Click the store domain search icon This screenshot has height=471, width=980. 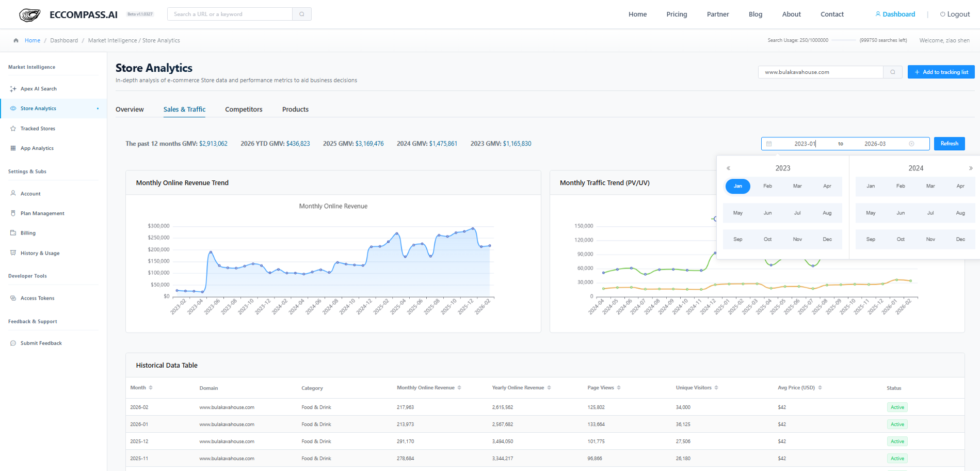click(x=893, y=72)
